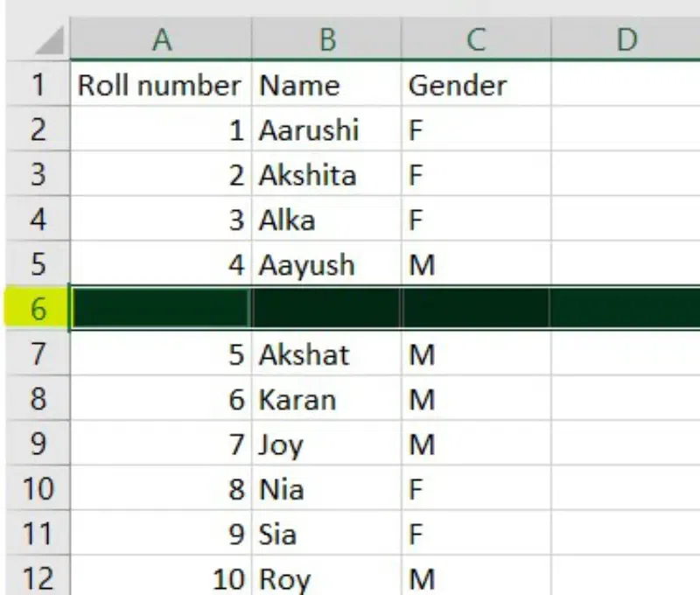Select row 7 header
The height and width of the screenshot is (595, 700).
(x=37, y=354)
